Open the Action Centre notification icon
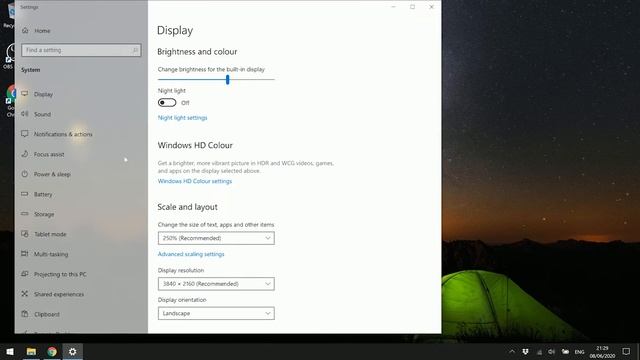The image size is (640, 360). pyautogui.click(x=626, y=351)
